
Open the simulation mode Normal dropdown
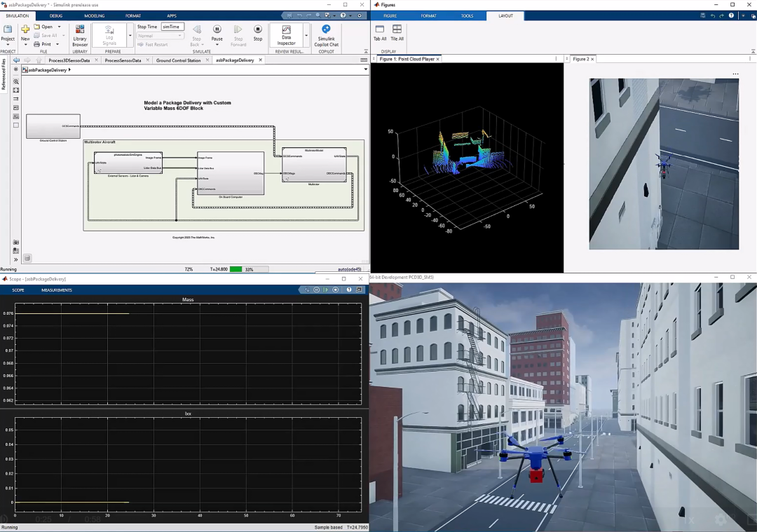[160, 36]
